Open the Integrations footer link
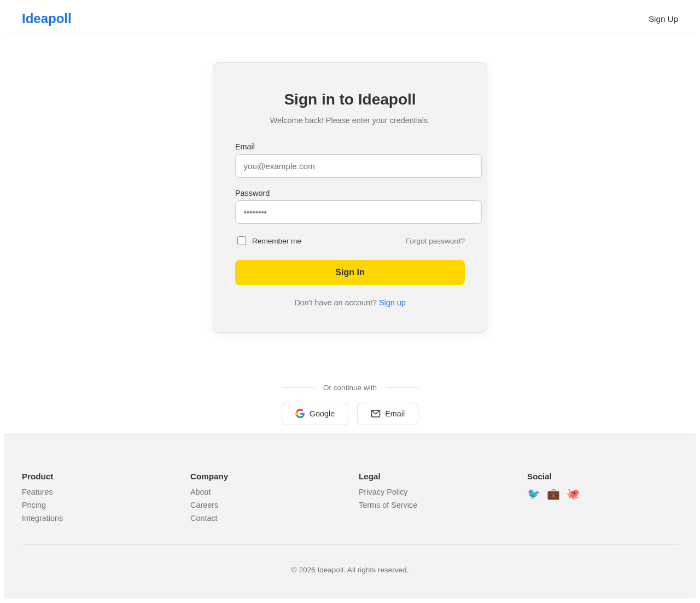The width and height of the screenshot is (700, 603). pyautogui.click(x=42, y=518)
